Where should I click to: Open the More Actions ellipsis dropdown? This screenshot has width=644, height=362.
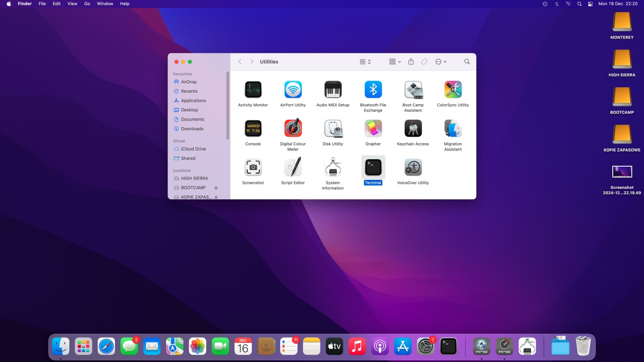click(441, 62)
